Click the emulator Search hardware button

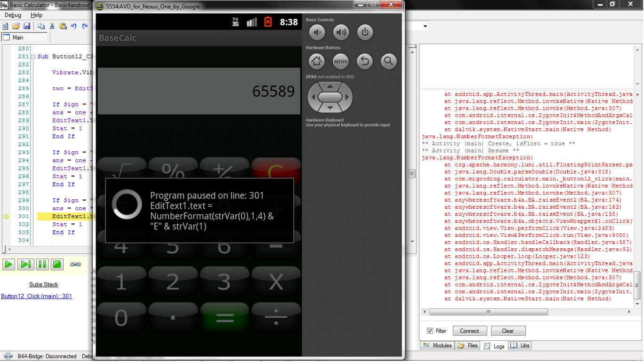[388, 61]
